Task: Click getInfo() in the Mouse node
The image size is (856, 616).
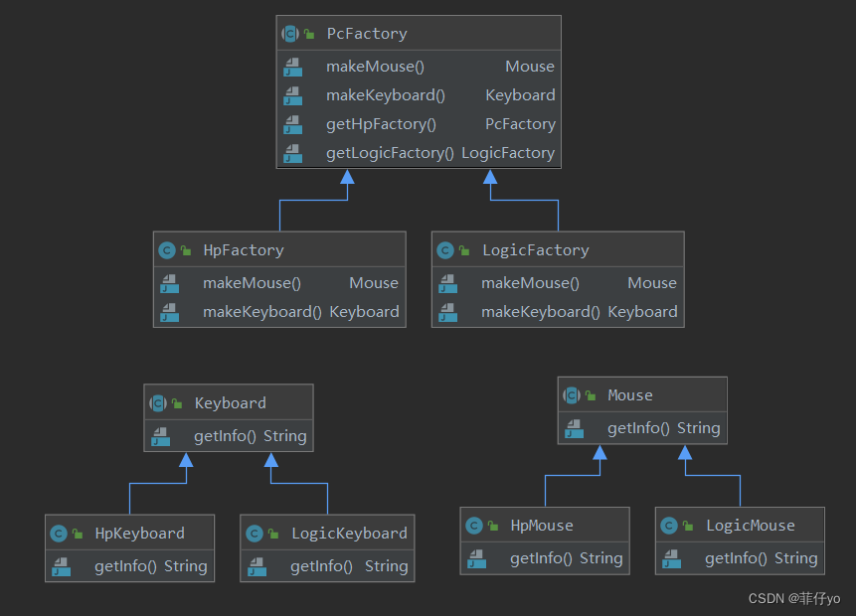Action: coord(638,428)
